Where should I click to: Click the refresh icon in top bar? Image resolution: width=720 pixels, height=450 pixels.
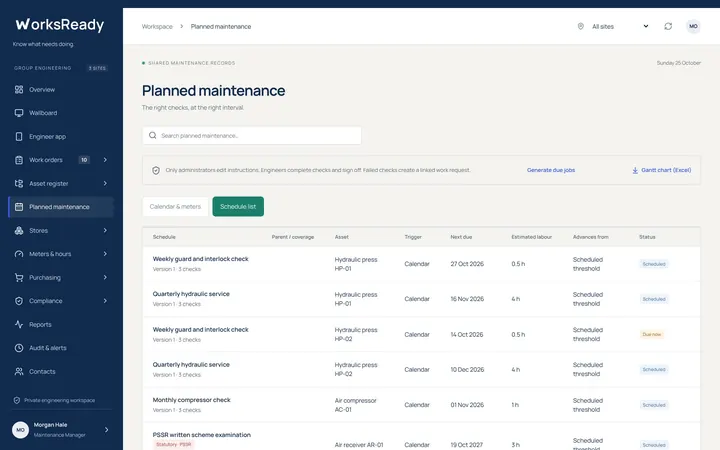(668, 26)
